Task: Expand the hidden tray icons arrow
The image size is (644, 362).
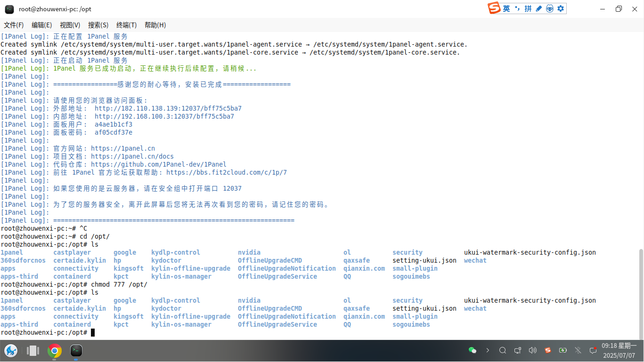Action: coord(488,350)
